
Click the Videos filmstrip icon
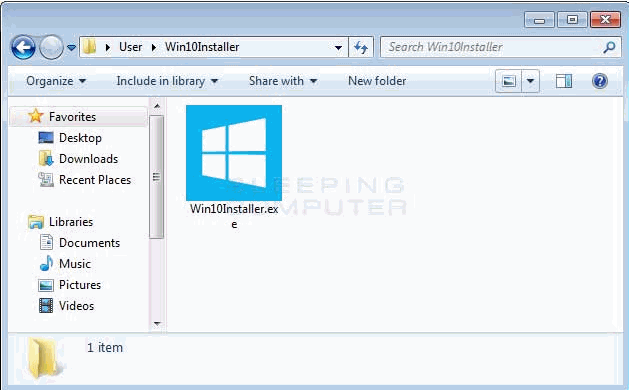click(46, 306)
